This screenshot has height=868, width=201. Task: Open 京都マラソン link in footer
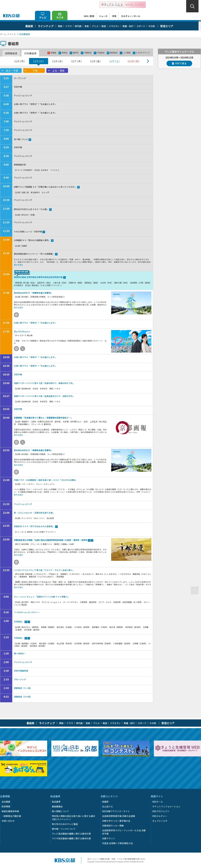108,838
